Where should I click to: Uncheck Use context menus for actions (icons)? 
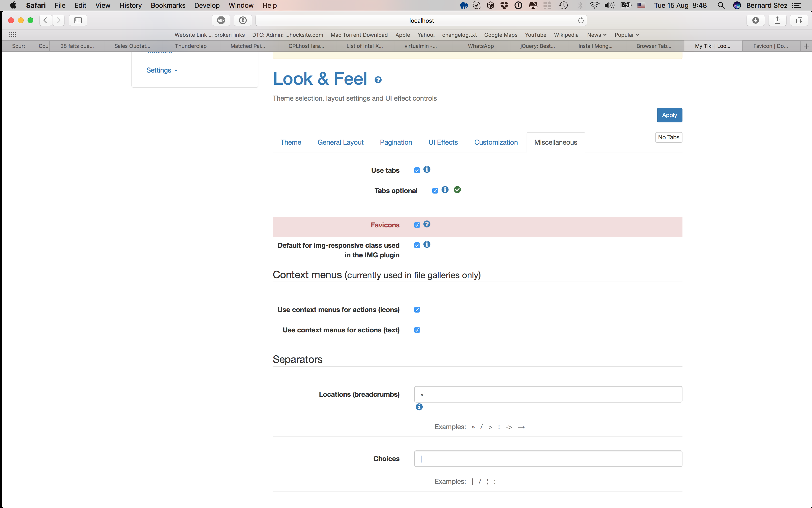[417, 310]
